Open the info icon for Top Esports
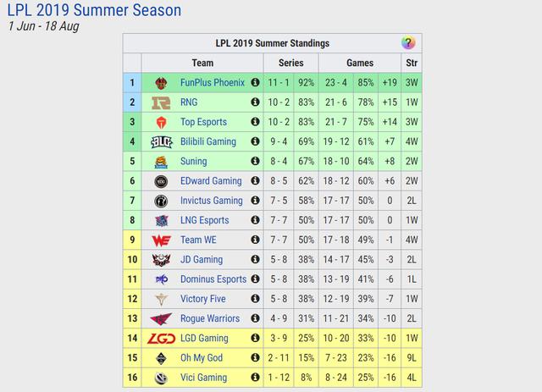 (255, 122)
